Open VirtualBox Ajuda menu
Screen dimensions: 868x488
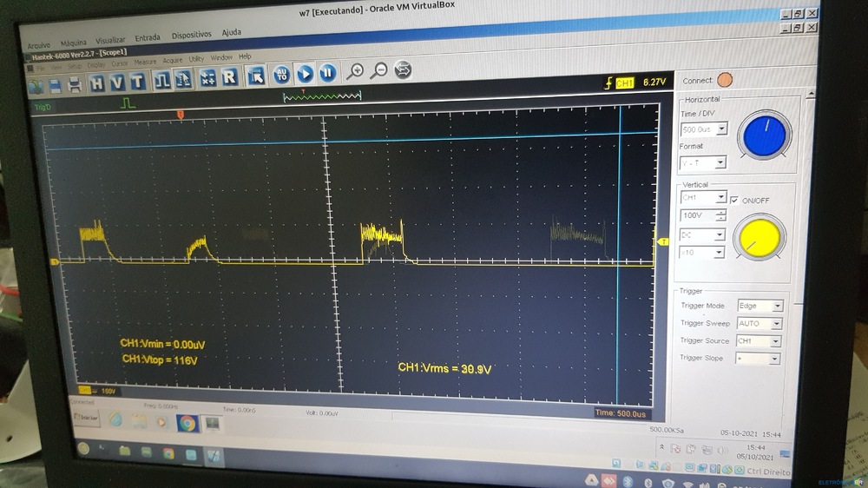232,32
